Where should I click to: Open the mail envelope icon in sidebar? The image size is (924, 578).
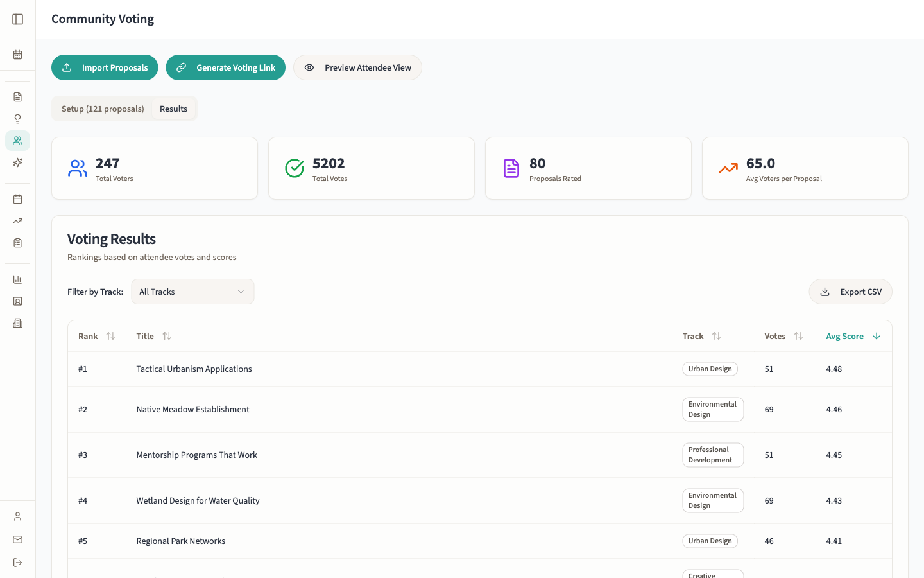[x=18, y=539]
